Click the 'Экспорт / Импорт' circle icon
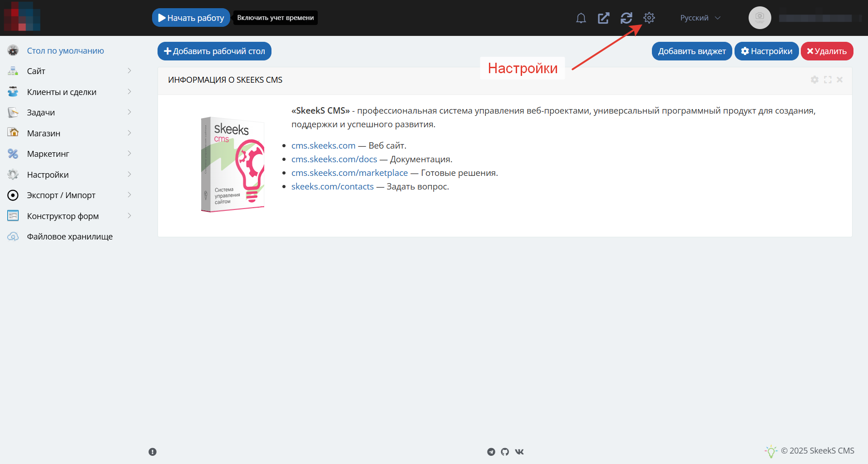 pyautogui.click(x=13, y=195)
